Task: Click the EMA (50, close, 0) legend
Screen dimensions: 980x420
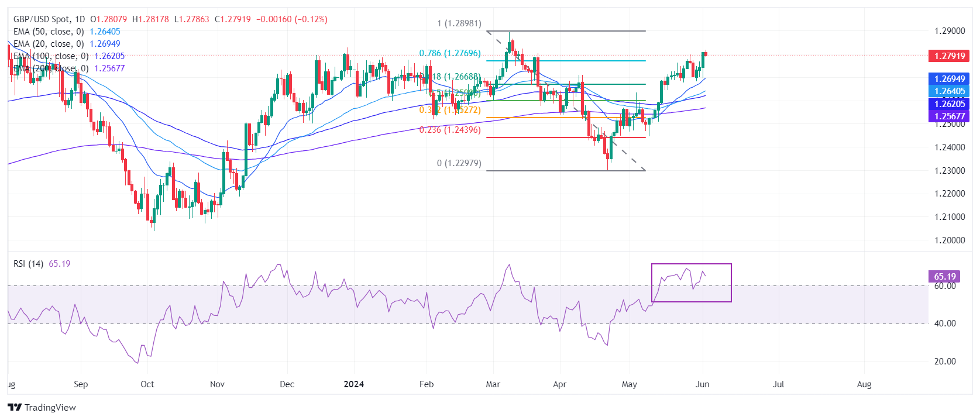Action: (x=49, y=32)
